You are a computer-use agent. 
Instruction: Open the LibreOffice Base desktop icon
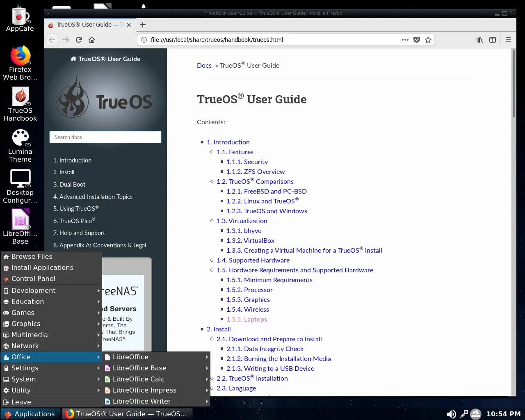(20, 227)
